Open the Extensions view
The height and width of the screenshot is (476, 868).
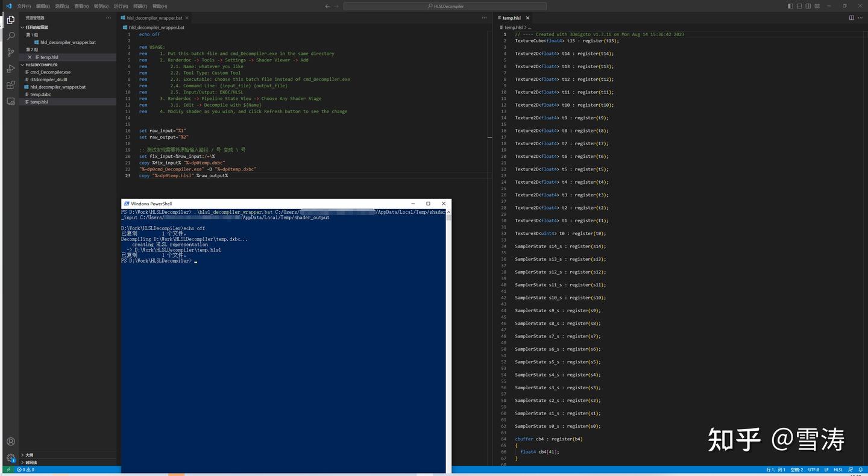tap(10, 85)
